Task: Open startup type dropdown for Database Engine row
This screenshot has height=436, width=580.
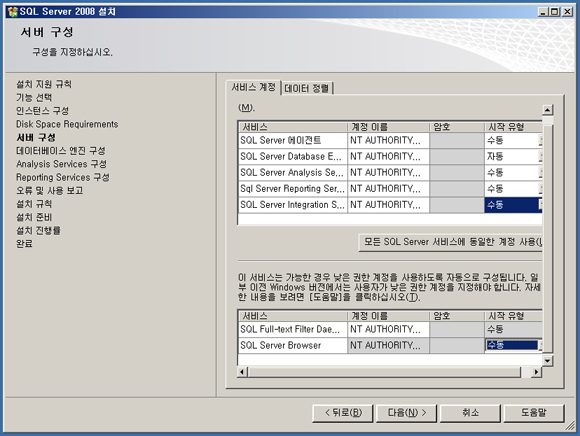Action: tap(540, 156)
